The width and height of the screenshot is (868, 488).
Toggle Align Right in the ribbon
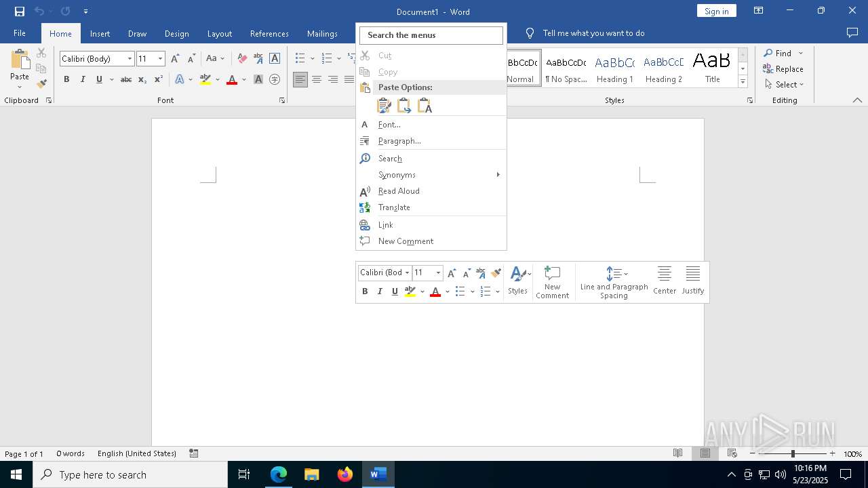click(333, 79)
